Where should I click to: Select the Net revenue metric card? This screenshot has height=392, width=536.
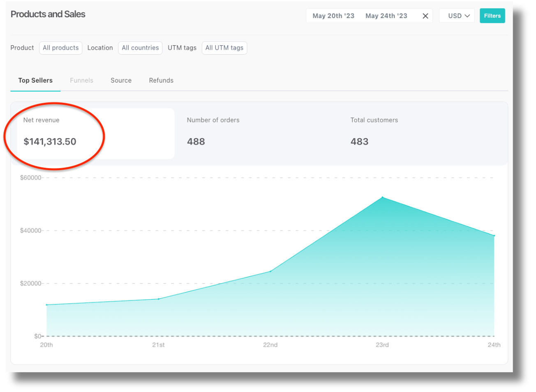(95, 134)
